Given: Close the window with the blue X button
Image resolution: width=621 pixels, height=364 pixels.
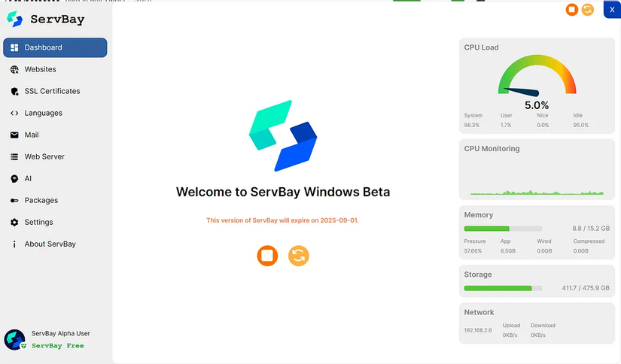Looking at the screenshot, I should click(612, 10).
